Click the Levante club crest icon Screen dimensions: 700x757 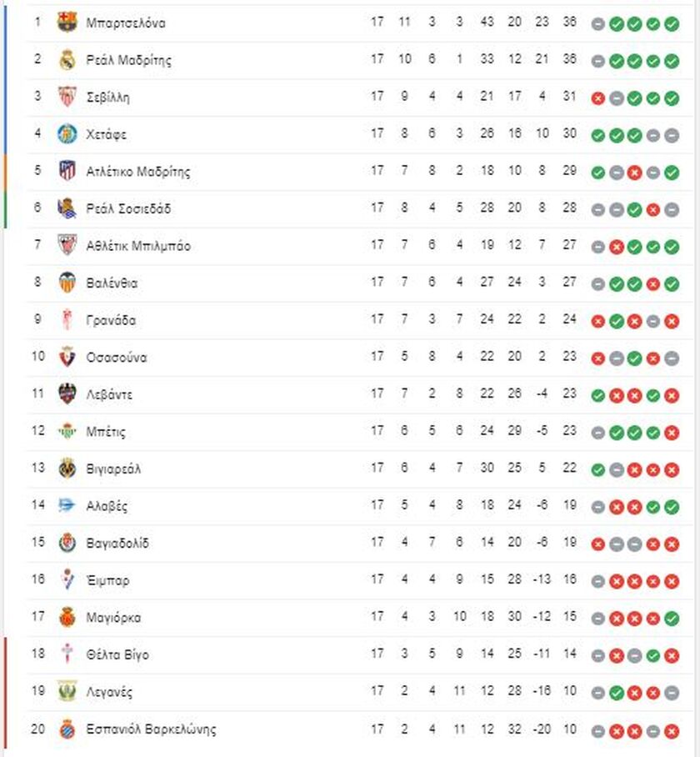click(x=67, y=394)
